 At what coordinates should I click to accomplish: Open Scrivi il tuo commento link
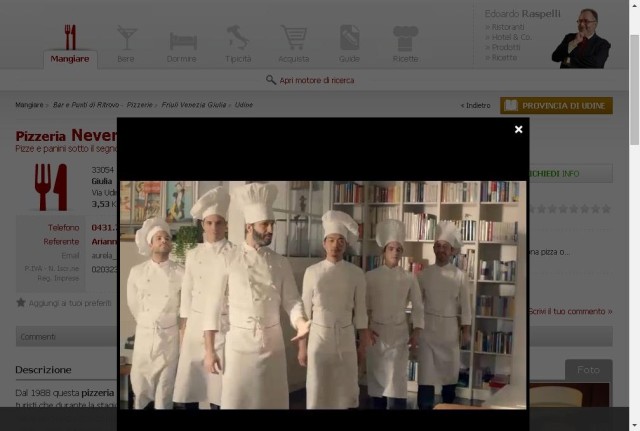(x=571, y=311)
